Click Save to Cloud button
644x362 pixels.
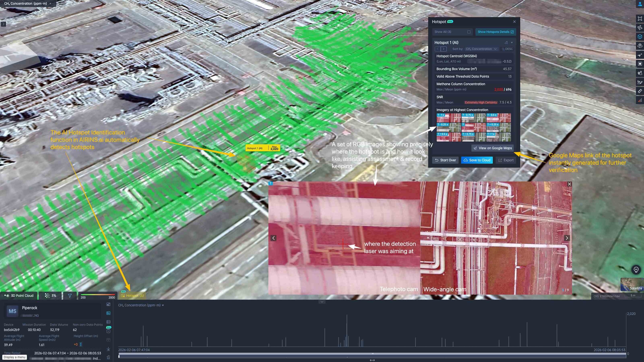pyautogui.click(x=477, y=160)
